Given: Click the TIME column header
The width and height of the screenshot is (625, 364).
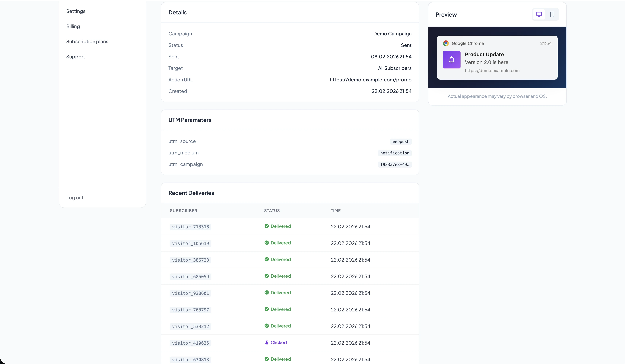Looking at the screenshot, I should point(335,210).
